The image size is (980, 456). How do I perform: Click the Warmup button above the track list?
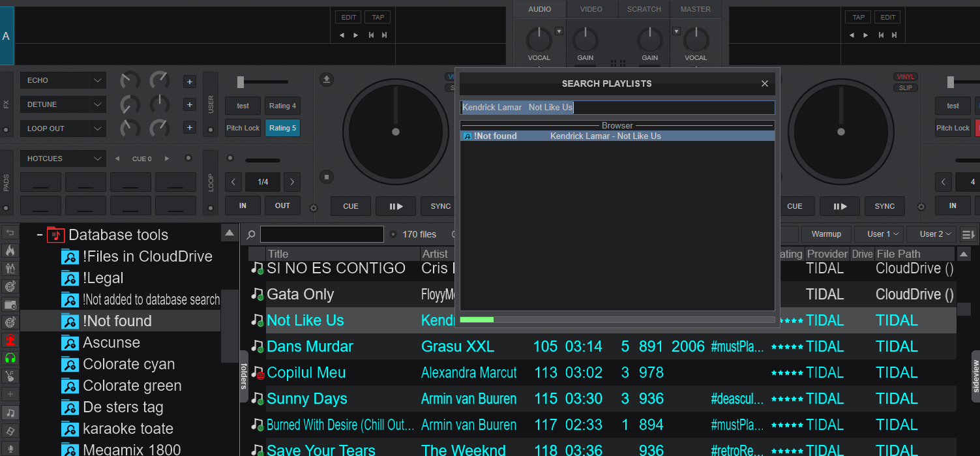pos(826,234)
